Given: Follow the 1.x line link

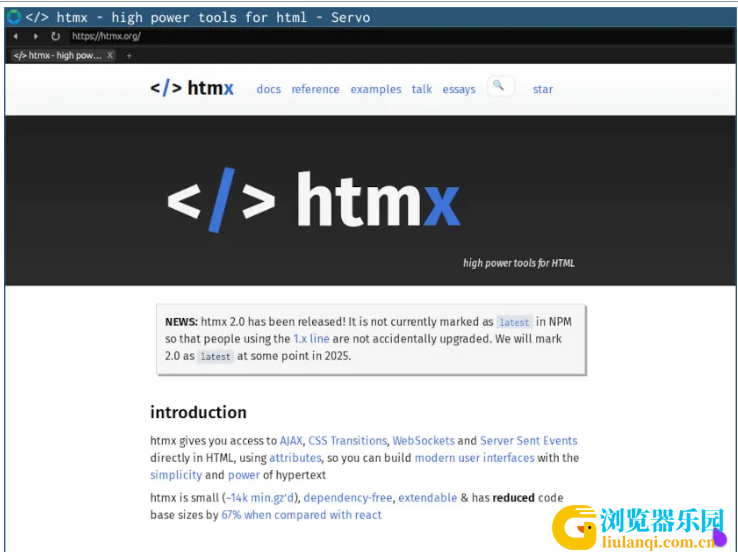Looking at the screenshot, I should click(x=311, y=339).
